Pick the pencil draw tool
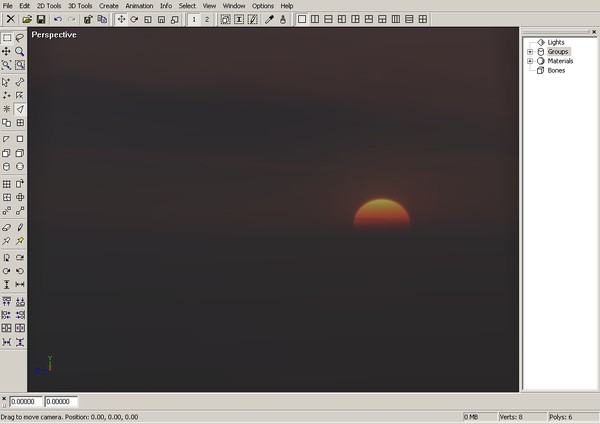Viewport: 600px width, 424px height. pyautogui.click(x=20, y=227)
